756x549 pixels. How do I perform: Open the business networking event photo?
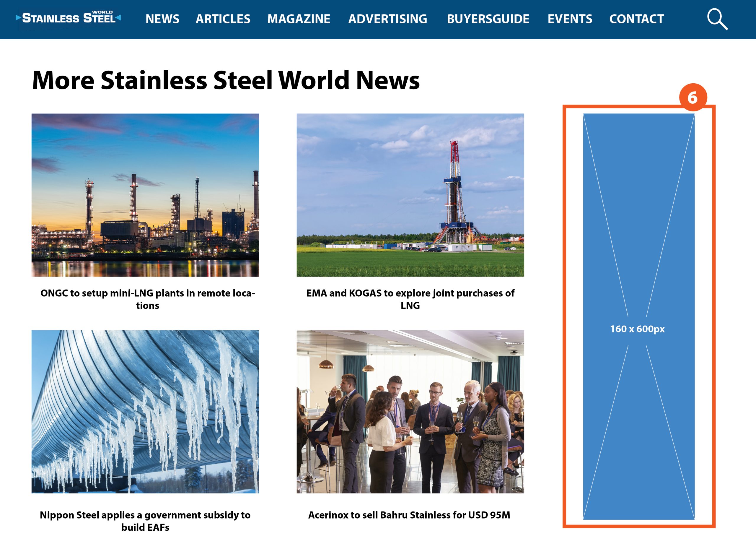[x=410, y=412]
